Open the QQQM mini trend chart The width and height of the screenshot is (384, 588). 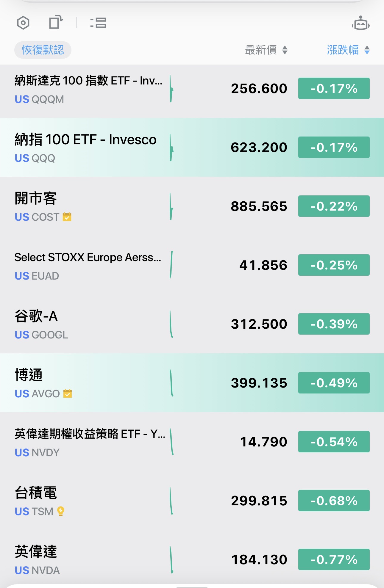[171, 89]
